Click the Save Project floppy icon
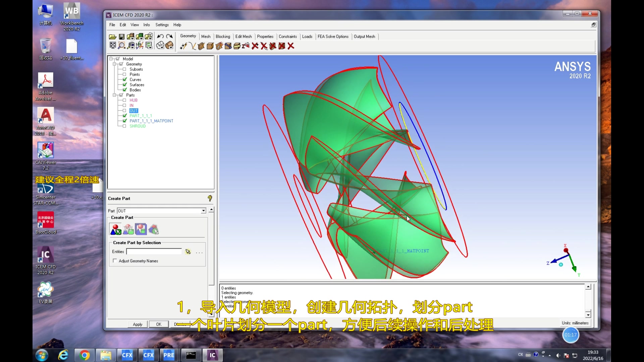Viewport: 644px width, 362px height. (122, 37)
